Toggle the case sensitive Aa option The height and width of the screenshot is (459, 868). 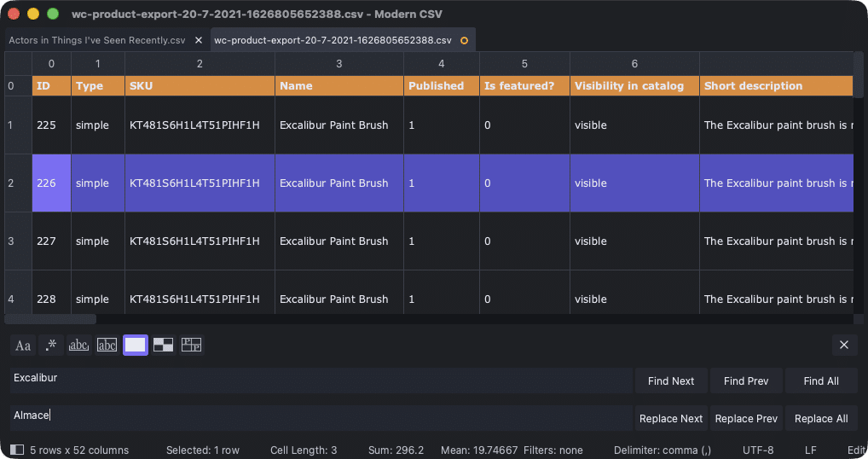(23, 346)
